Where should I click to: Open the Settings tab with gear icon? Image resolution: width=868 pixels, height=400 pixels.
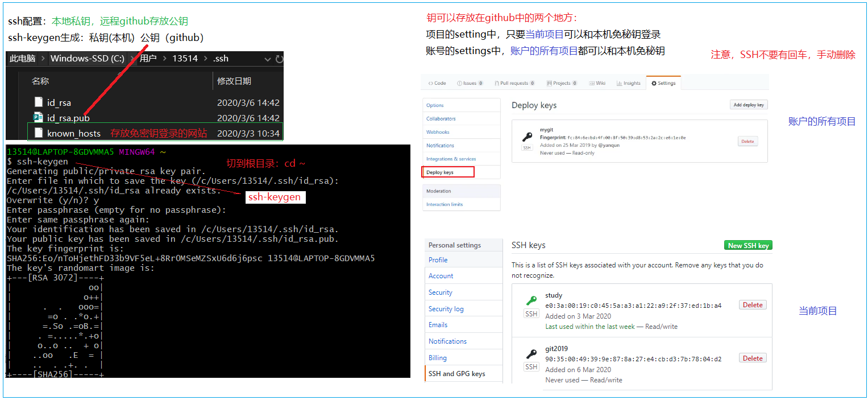click(x=663, y=83)
